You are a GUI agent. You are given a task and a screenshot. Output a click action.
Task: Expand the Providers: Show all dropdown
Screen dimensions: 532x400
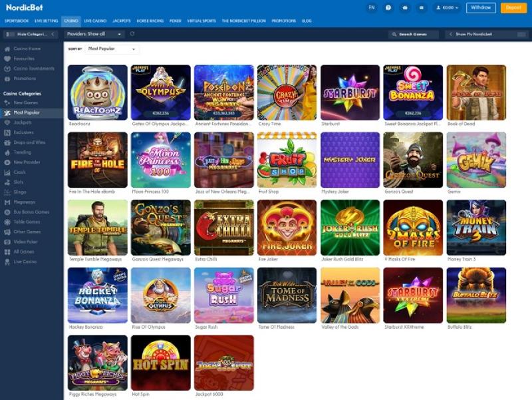95,34
